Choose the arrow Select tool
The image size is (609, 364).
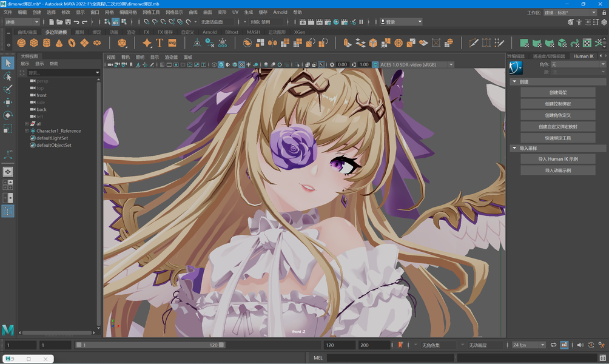8,63
